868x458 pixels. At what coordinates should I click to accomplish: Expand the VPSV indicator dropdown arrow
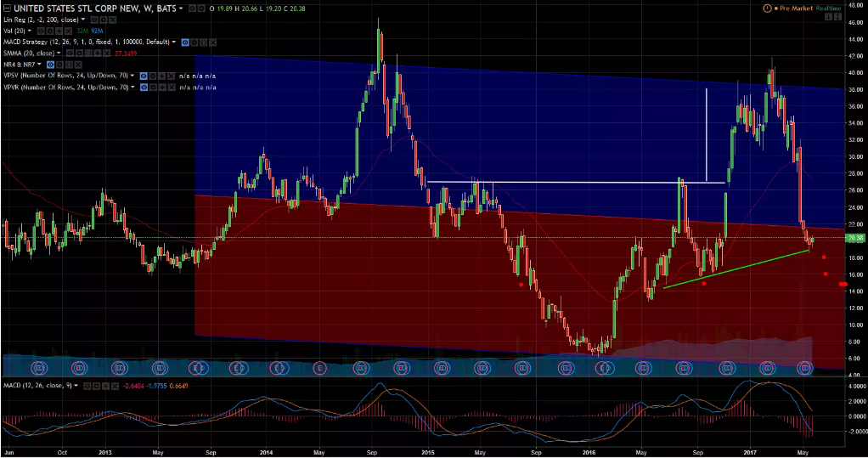(132, 76)
